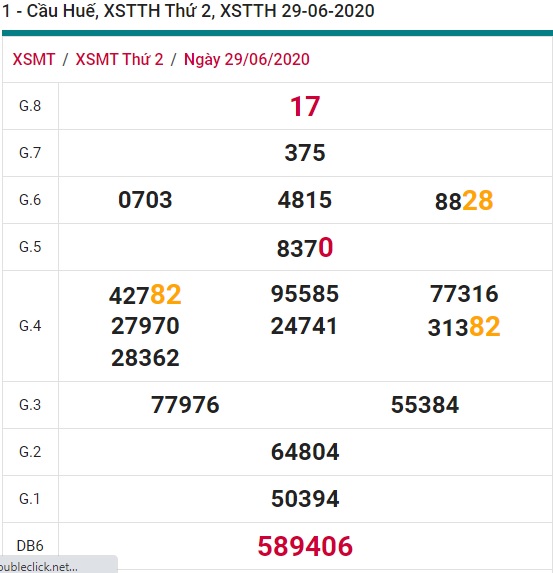This screenshot has height=573, width=553.
Task: Open the XSMT breadcrumb link
Action: (x=34, y=59)
